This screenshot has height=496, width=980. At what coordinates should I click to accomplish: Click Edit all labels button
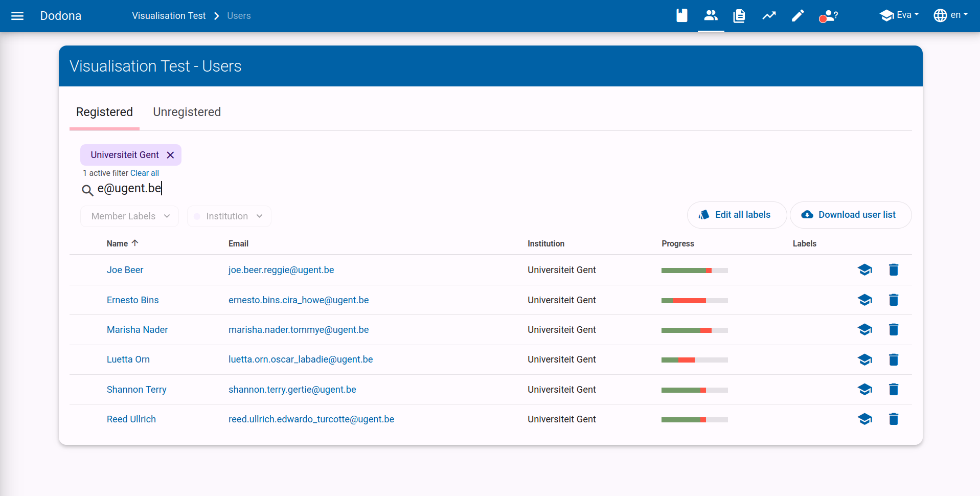pyautogui.click(x=737, y=215)
